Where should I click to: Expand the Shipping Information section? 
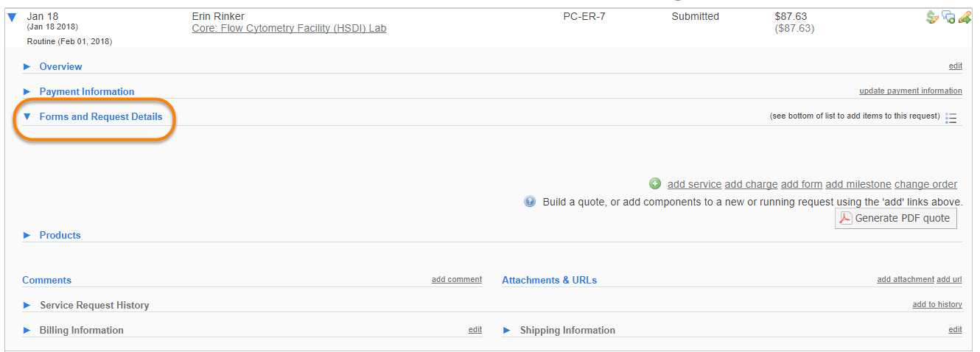507,331
